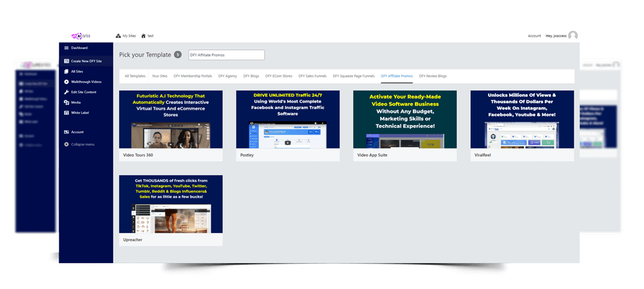Click the Create New DFY Site icon
644x289 pixels.
(66, 61)
